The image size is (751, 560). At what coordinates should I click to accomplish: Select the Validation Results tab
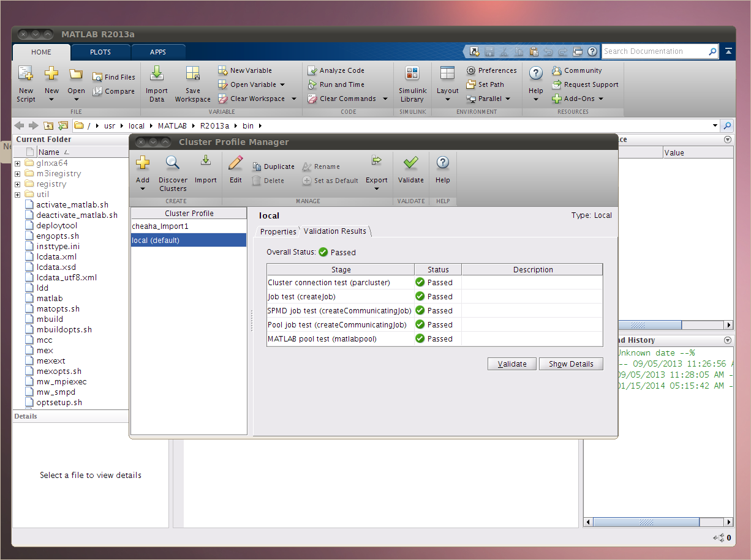(335, 231)
